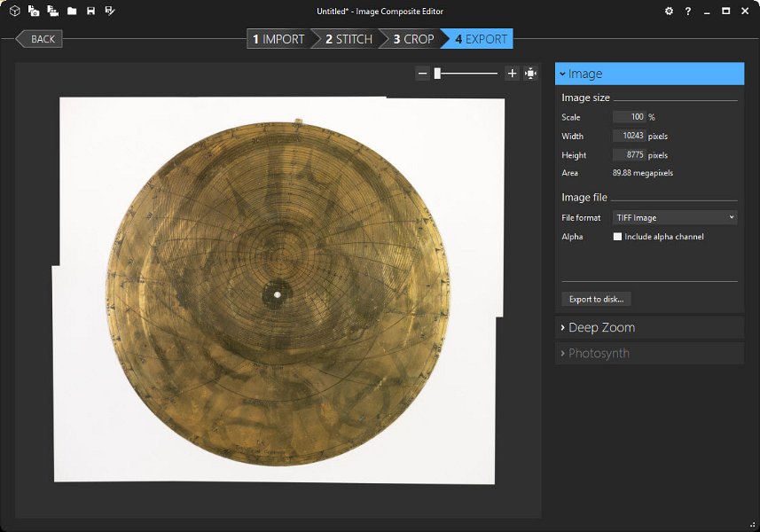Start a new panorama from images
760x532 pixels.
pyautogui.click(x=34, y=12)
